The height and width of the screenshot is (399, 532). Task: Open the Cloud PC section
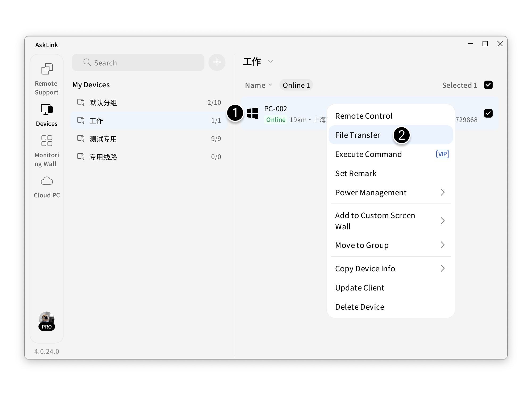click(47, 187)
